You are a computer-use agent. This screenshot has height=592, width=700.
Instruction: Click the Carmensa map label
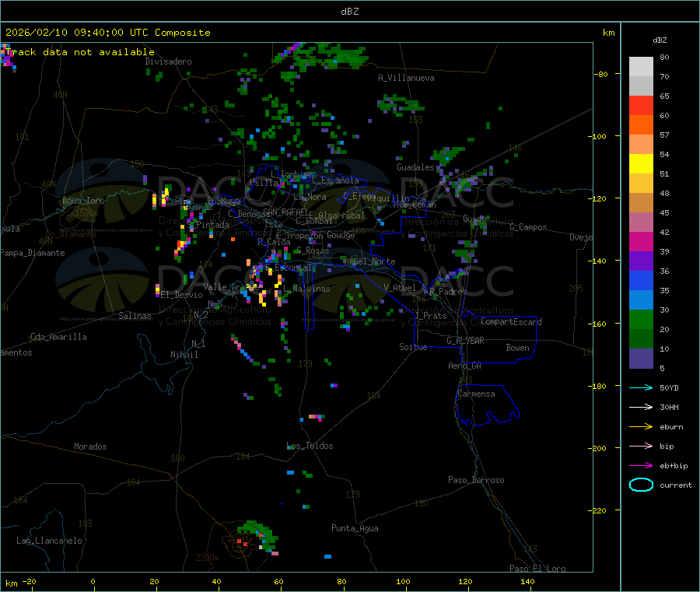point(476,394)
